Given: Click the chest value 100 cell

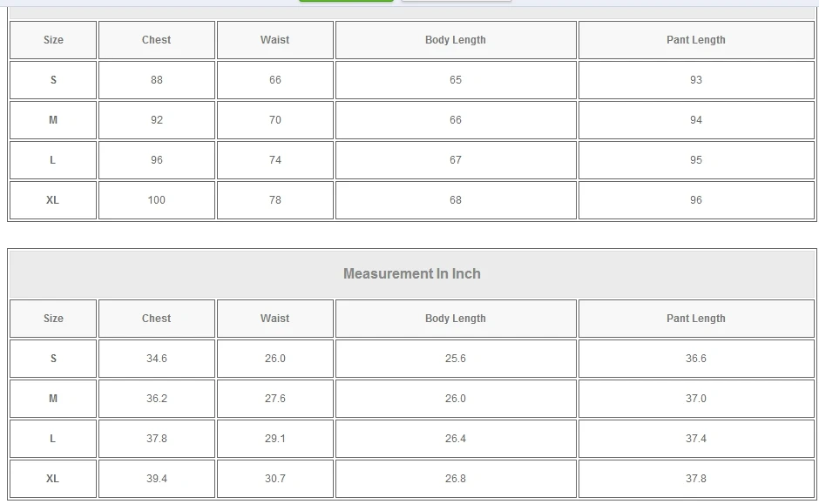Looking at the screenshot, I should coord(157,200).
